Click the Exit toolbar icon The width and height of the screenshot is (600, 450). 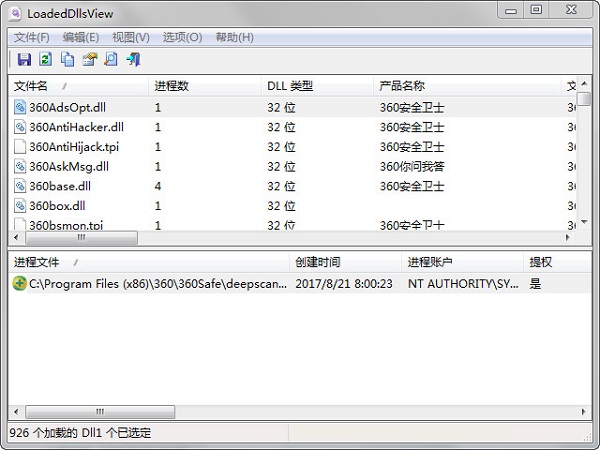[133, 59]
